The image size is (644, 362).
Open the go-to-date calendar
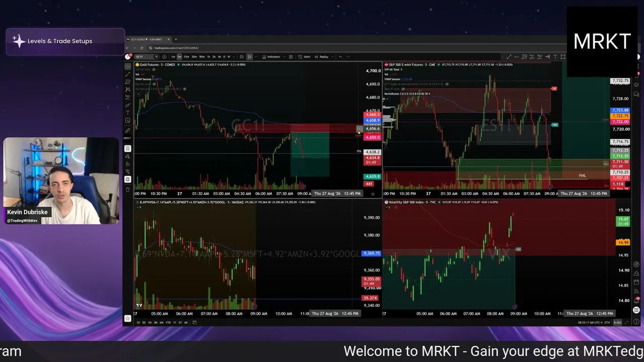[x=194, y=322]
